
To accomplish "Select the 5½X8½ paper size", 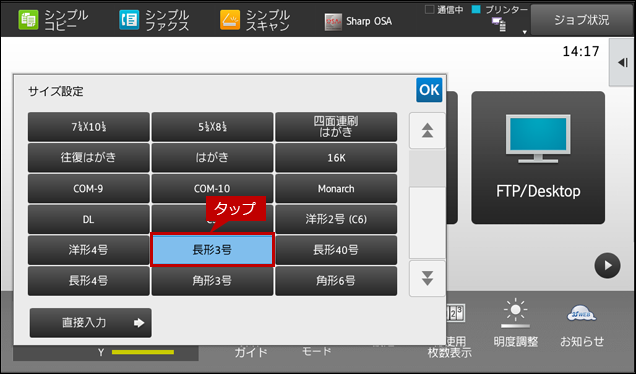I will point(212,127).
